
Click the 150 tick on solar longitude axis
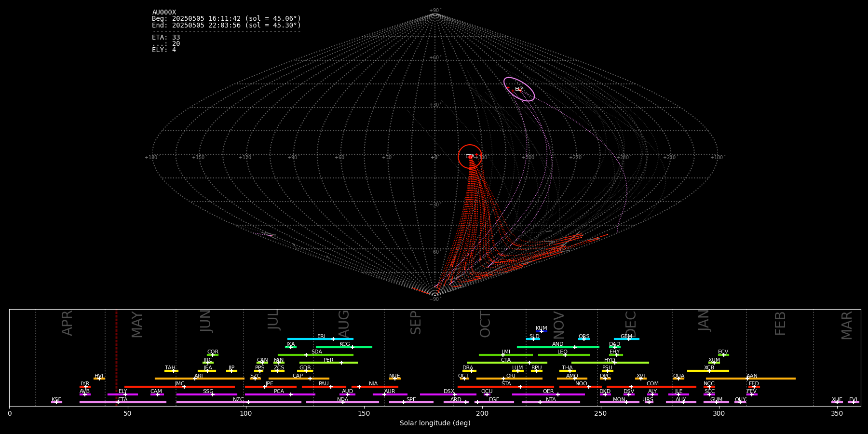click(364, 414)
